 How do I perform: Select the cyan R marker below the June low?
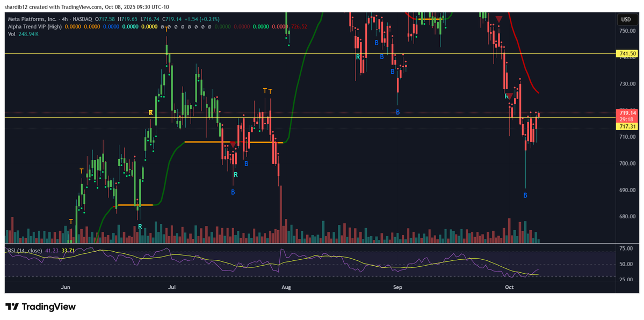click(x=140, y=227)
